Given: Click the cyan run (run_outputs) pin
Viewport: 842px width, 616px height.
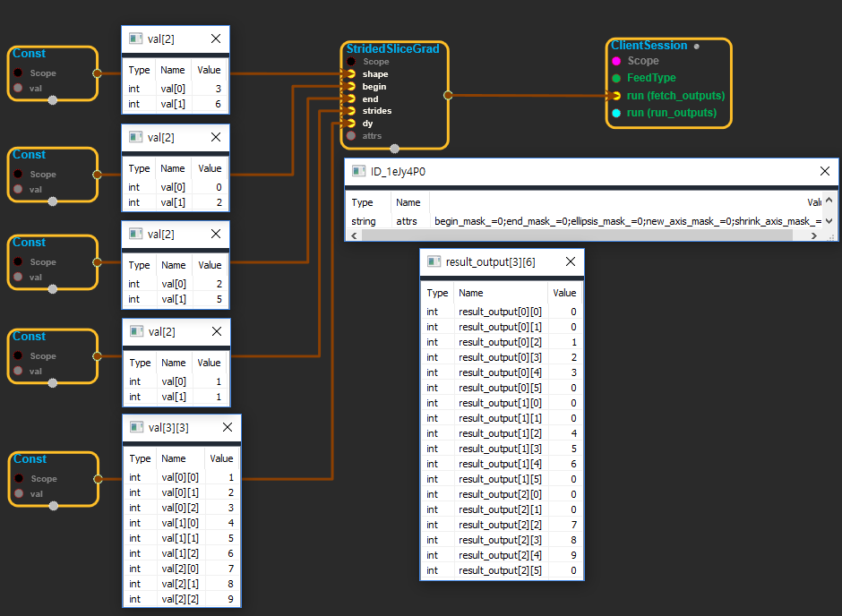Looking at the screenshot, I should tap(616, 113).
